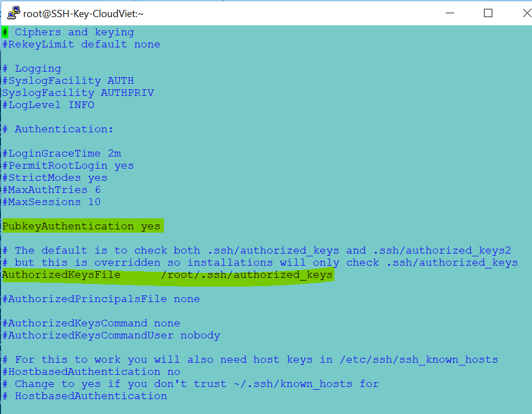Click the '# Authentication:' comment line
Image resolution: width=532 pixels, height=414 pixels.
coord(58,129)
